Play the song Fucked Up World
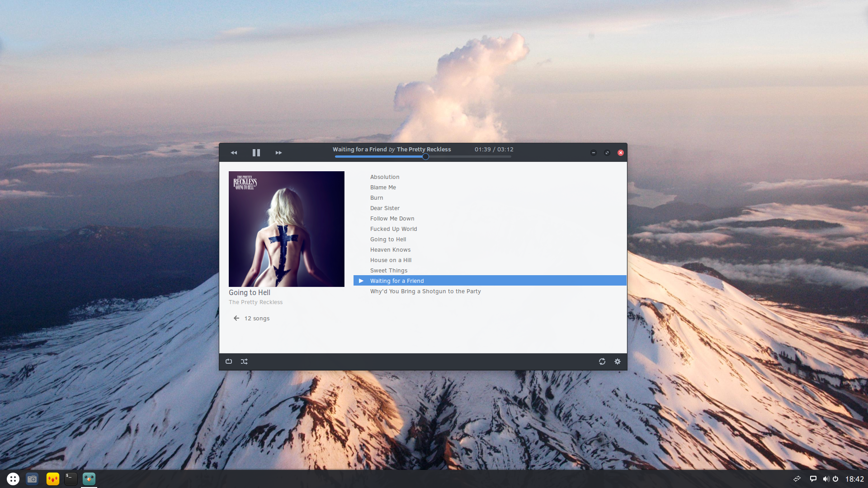Screen dimensions: 868x488 [393, 229]
